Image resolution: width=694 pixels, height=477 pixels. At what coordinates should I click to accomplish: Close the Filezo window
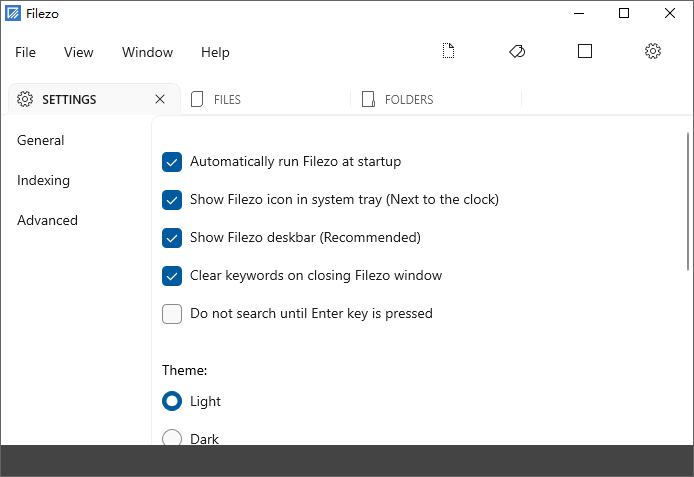point(670,13)
